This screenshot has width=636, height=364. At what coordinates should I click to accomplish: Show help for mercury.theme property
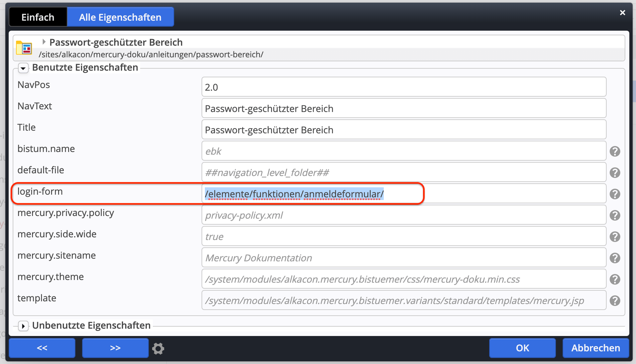pos(615,279)
